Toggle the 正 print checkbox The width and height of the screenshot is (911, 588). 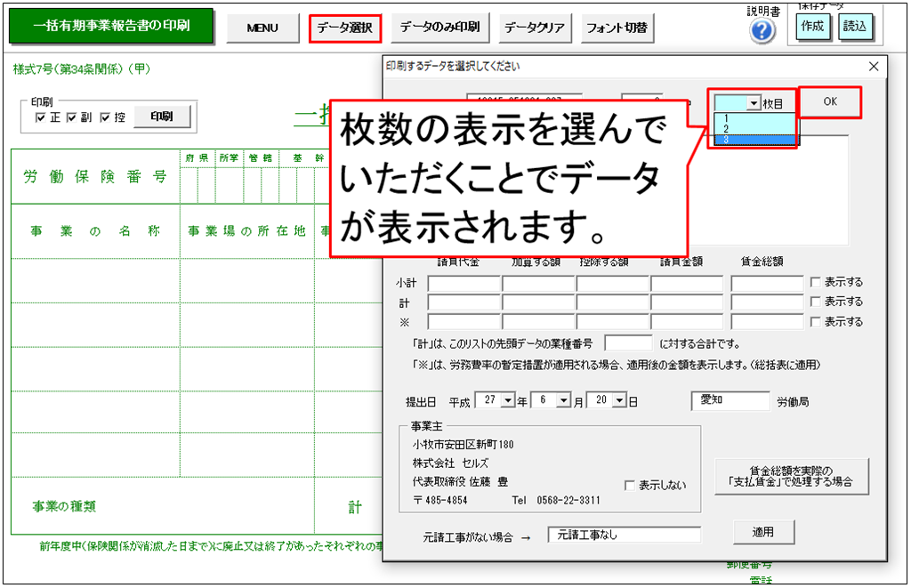(41, 117)
